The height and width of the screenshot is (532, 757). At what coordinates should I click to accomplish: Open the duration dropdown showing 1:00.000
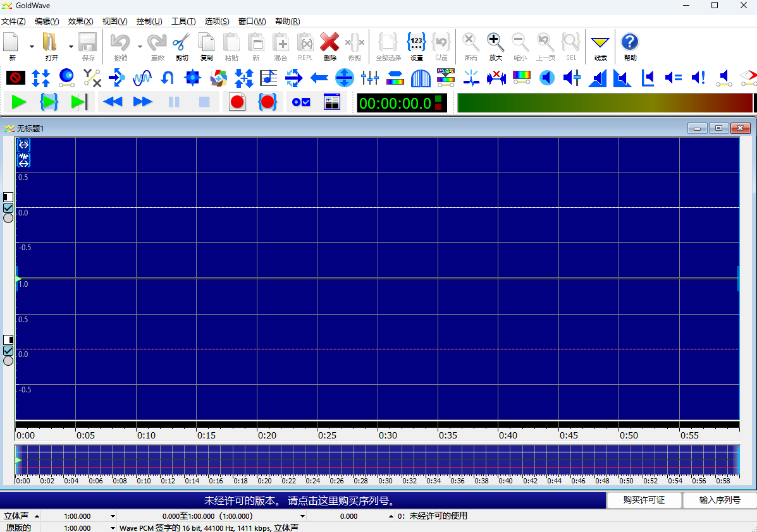(x=111, y=516)
